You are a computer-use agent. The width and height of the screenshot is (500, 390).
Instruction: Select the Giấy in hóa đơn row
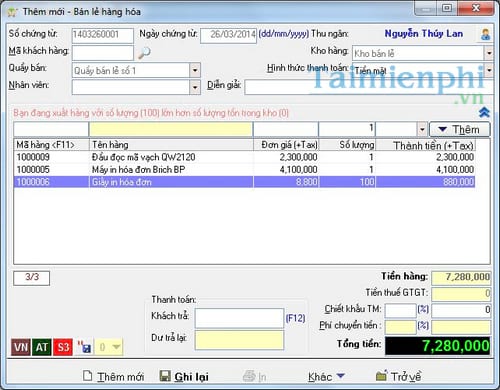(244, 182)
